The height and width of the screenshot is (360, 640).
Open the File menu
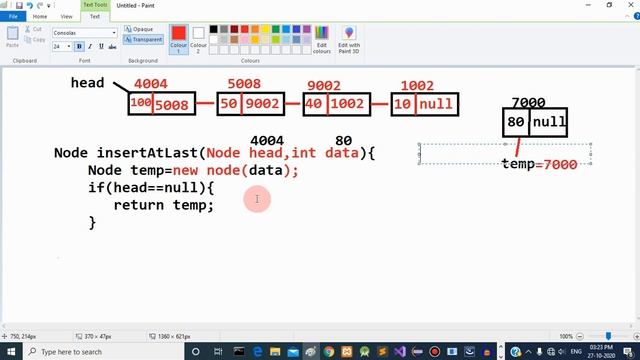tap(13, 17)
